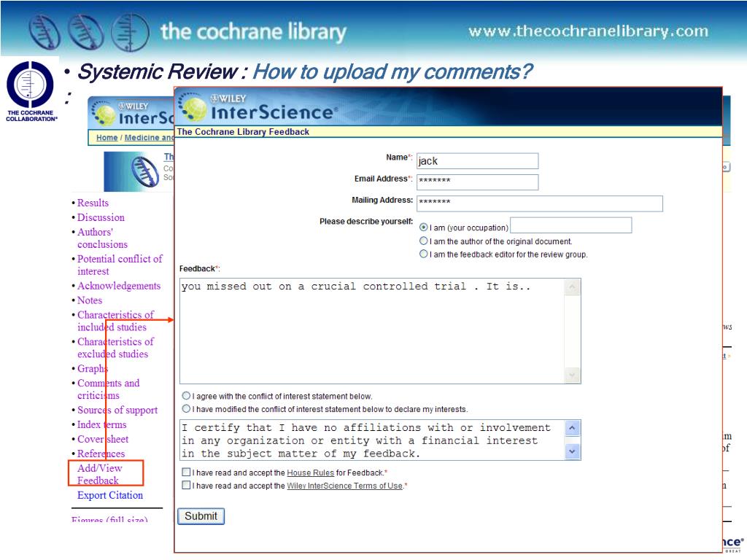Choose 'I agree with the conflict of interest statement'

click(186, 396)
